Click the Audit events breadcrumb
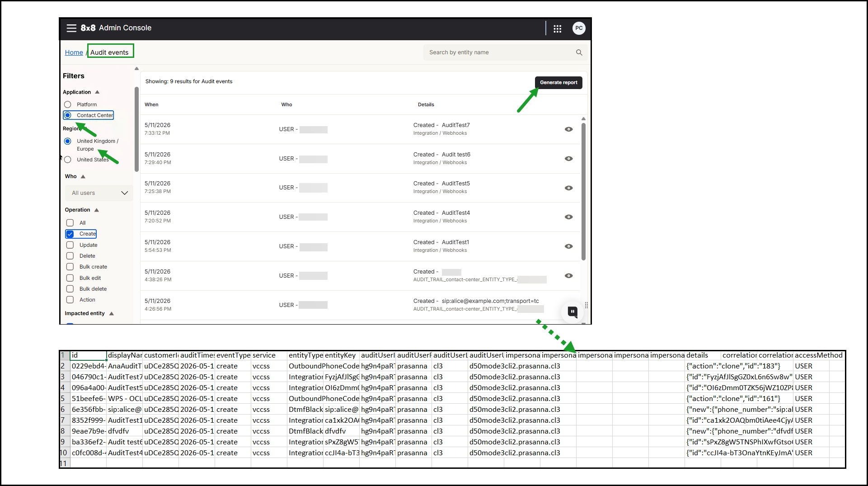The width and height of the screenshot is (868, 486). pos(109,52)
